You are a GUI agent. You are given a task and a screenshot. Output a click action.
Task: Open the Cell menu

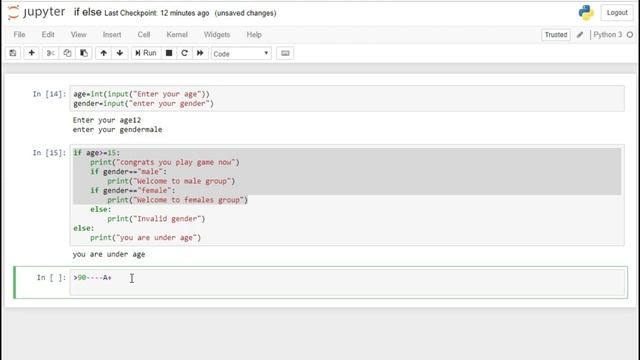(144, 35)
